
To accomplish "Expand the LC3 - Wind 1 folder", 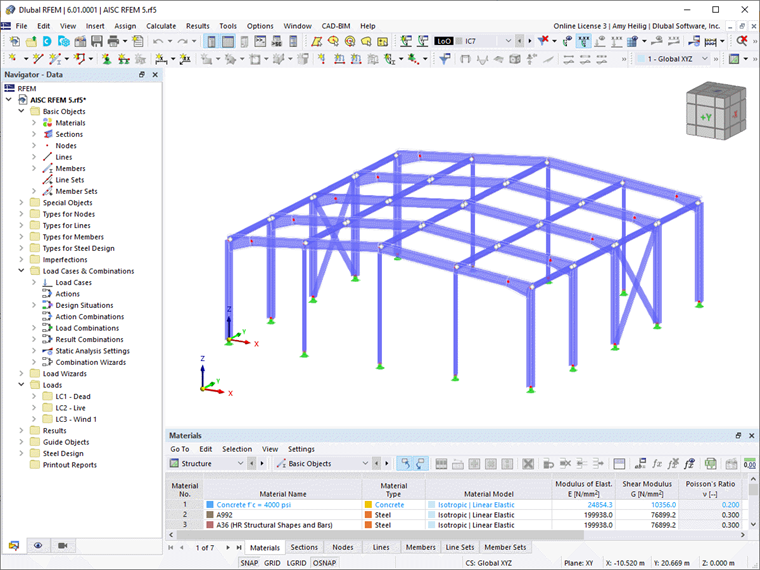I will coord(33,419).
